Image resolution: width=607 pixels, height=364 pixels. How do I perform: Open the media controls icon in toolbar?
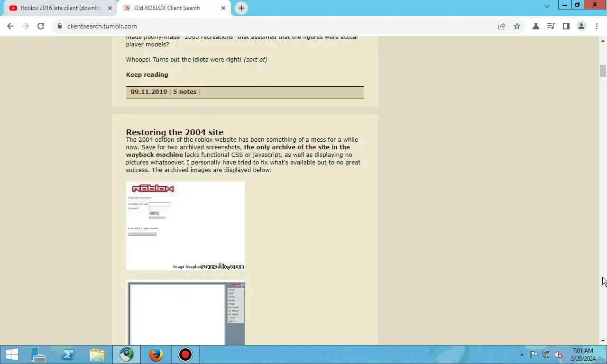[551, 26]
